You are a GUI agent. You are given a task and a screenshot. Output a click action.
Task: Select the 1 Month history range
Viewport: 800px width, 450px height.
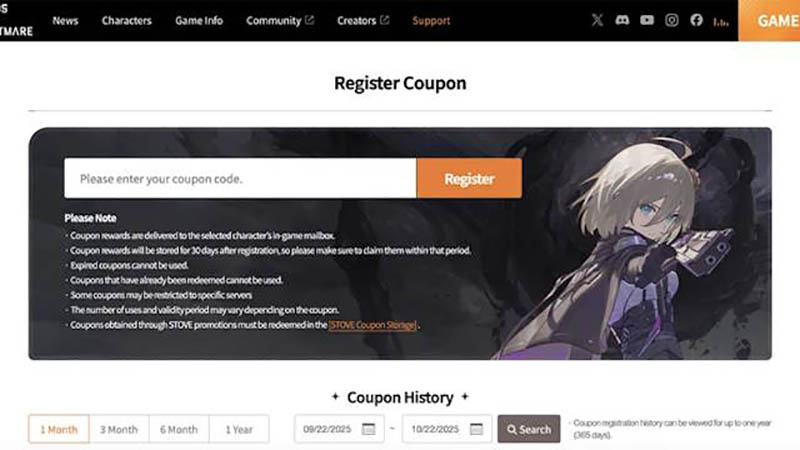click(x=59, y=429)
